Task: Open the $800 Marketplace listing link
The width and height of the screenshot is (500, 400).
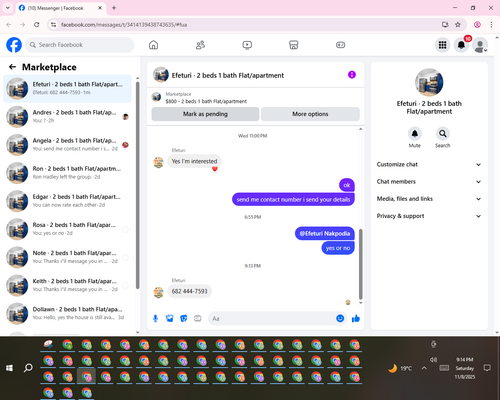Action: pos(206,101)
